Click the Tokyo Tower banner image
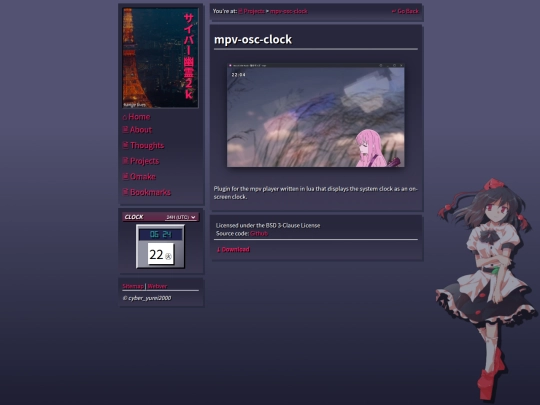The width and height of the screenshot is (540, 405). (x=160, y=58)
